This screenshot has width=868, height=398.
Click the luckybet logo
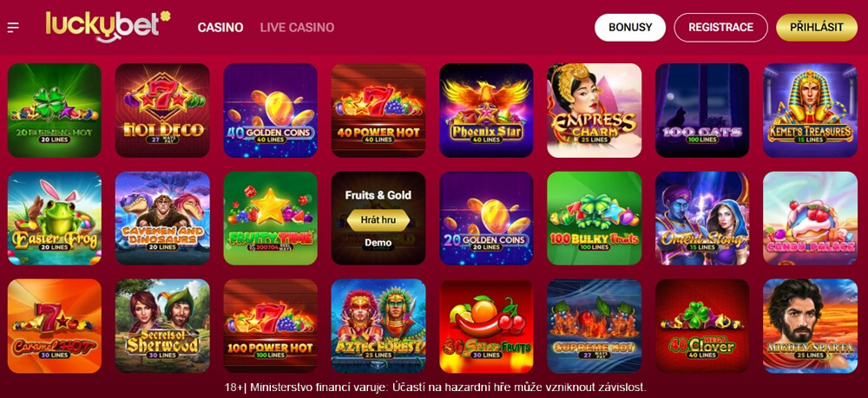[108, 27]
